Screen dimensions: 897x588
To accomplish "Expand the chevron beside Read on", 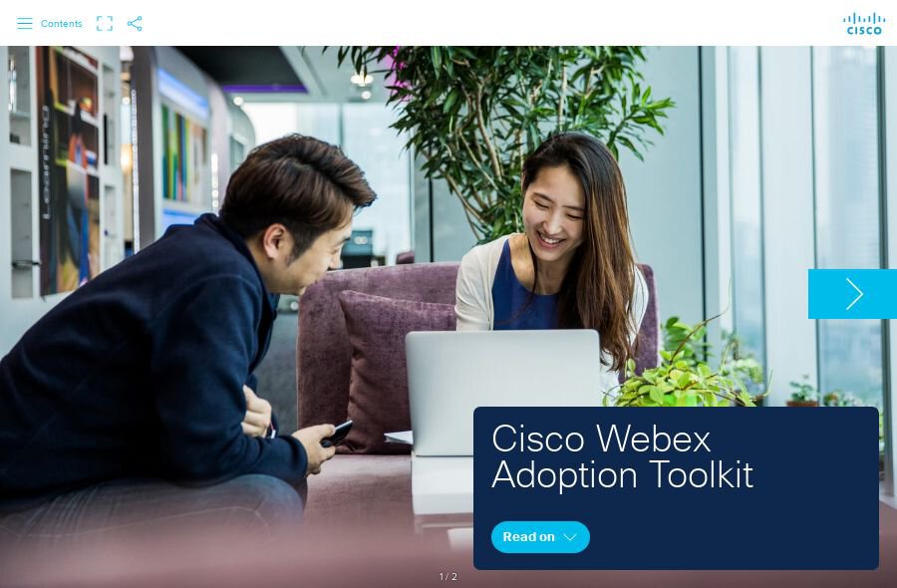I will [569, 537].
